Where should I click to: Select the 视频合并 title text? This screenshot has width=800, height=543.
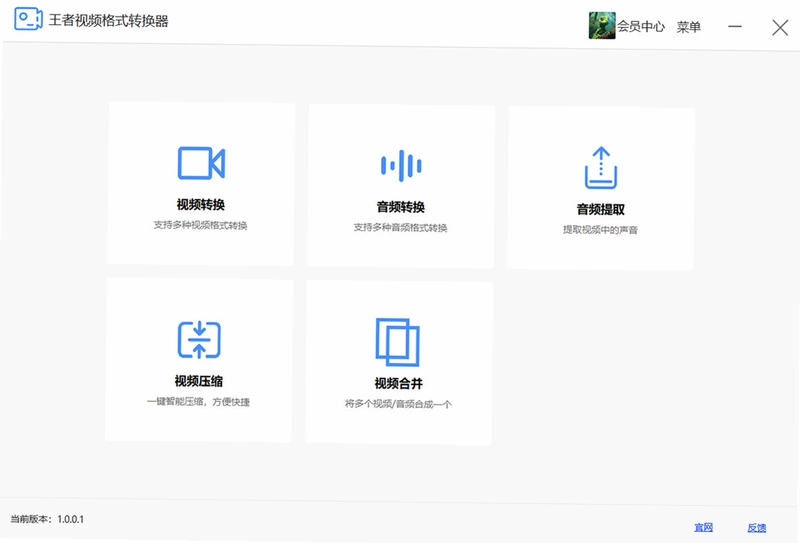tap(399, 383)
